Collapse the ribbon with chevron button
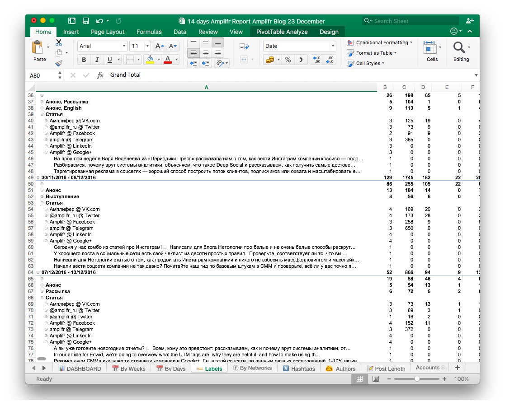 [x=470, y=31]
